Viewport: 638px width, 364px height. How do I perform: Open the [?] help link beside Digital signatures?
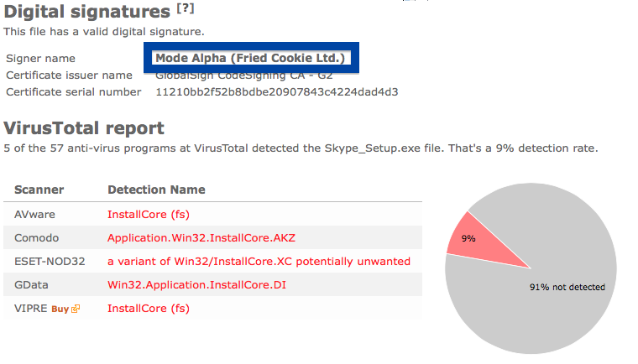pos(186,8)
